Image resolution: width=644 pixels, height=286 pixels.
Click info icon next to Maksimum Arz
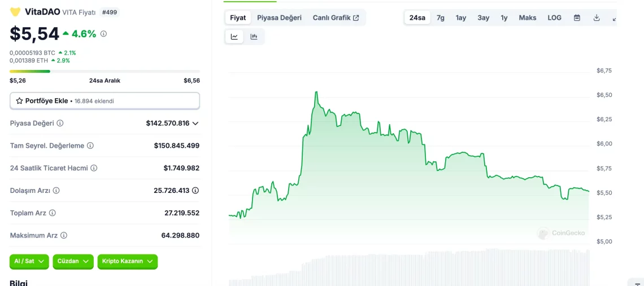(64, 235)
